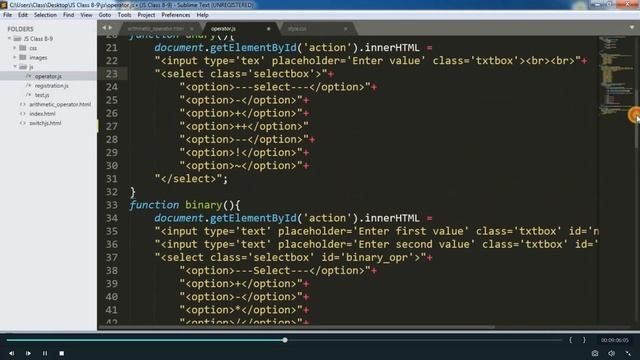Open the Goto menu

(105, 15)
